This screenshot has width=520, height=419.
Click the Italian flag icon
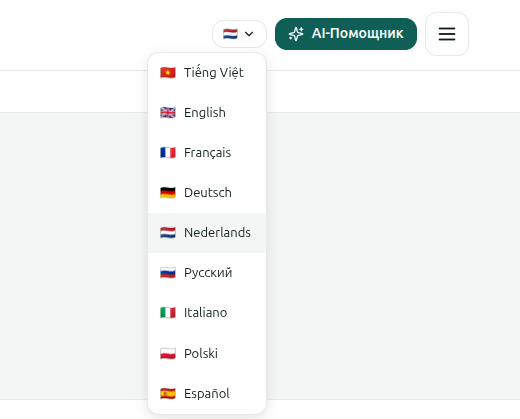pyautogui.click(x=168, y=313)
